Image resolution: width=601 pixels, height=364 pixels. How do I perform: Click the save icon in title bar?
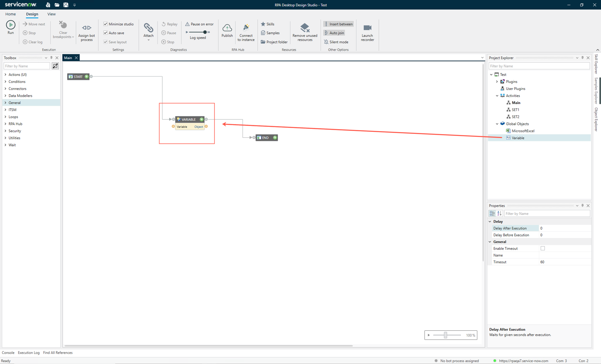[x=66, y=5]
